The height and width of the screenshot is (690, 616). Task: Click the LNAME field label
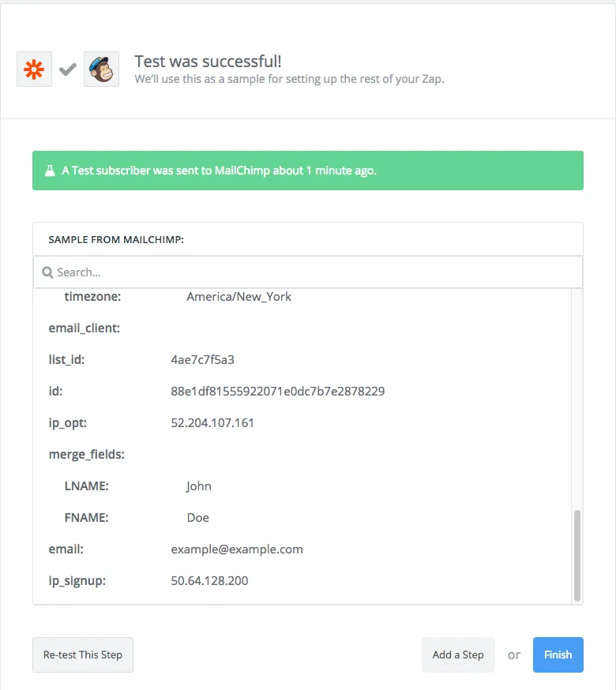(x=86, y=486)
